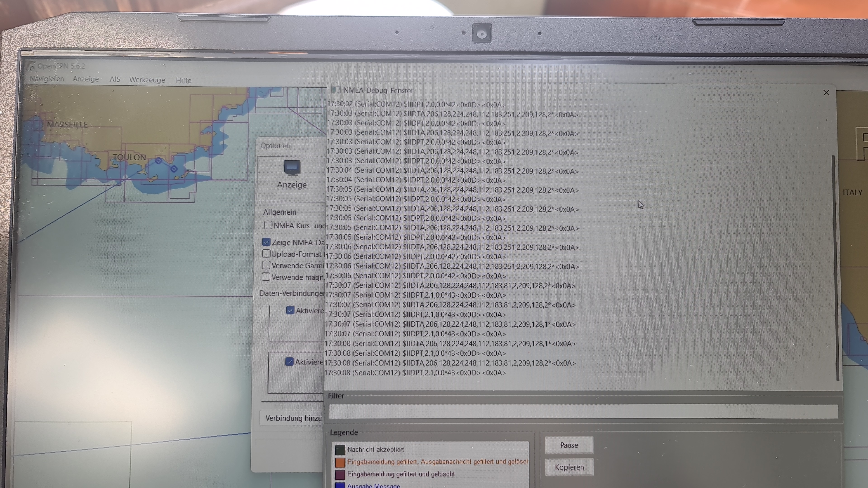Enable the Verwende magn. checkbox

click(x=266, y=277)
